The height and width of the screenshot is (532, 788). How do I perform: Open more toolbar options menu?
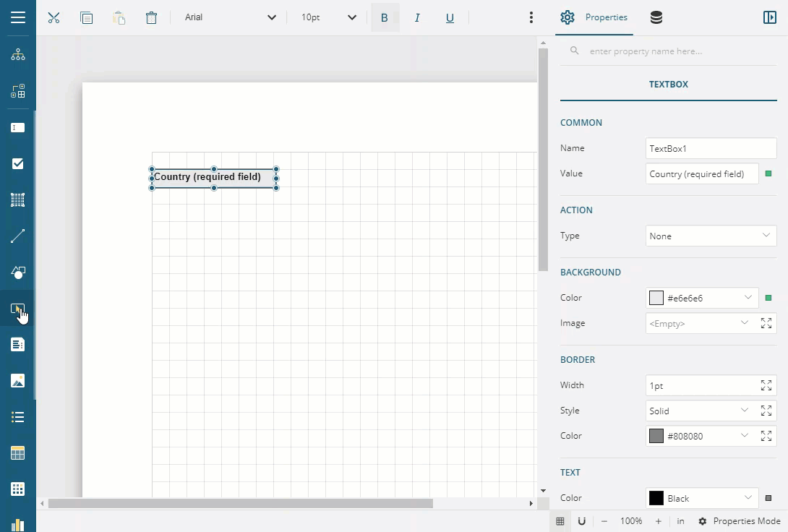(x=531, y=17)
